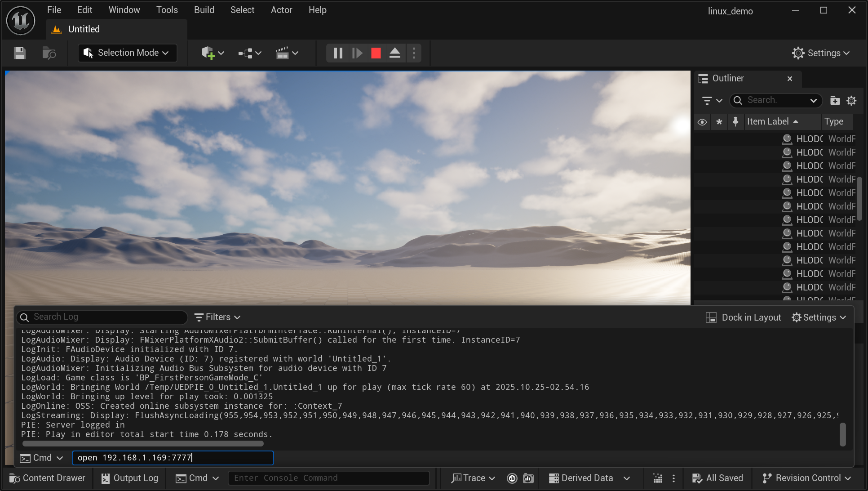Click the console input with open command

[x=173, y=458]
